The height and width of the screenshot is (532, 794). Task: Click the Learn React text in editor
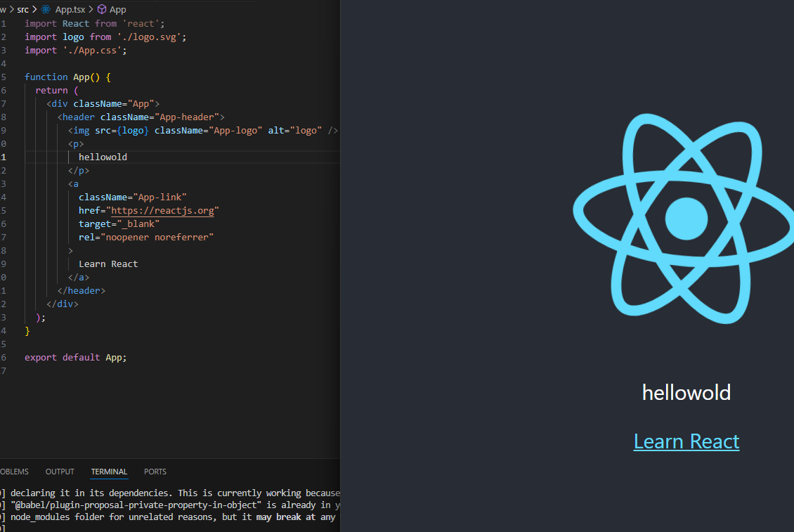click(108, 264)
